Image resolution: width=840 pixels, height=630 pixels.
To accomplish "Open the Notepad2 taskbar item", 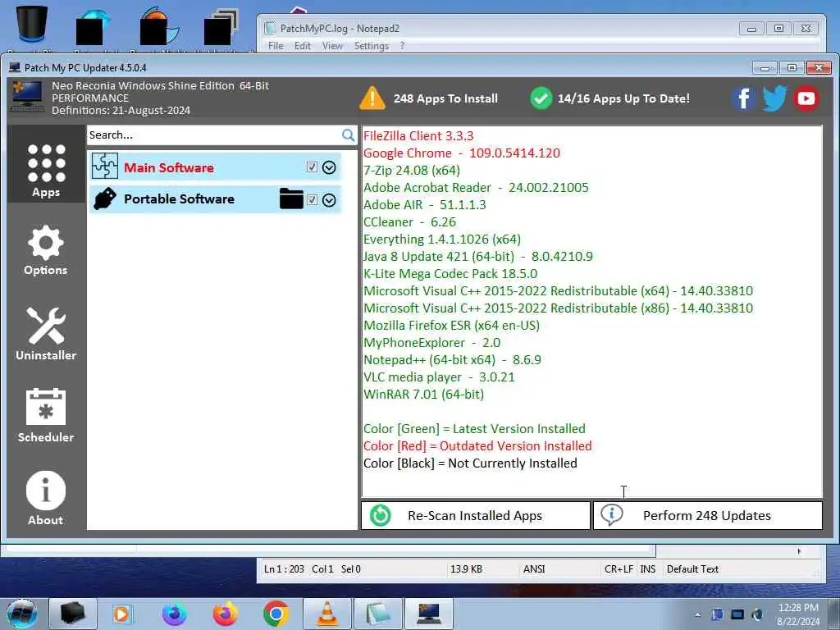I will click(x=378, y=614).
